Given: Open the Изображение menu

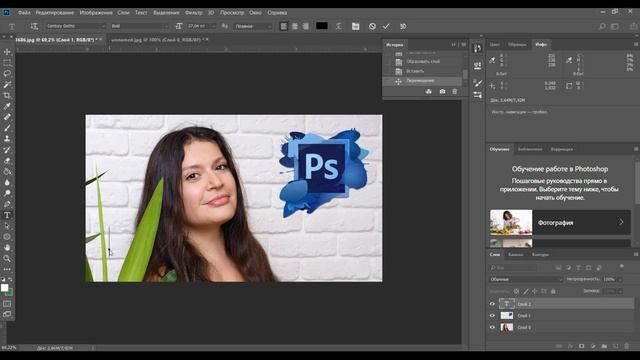Looking at the screenshot, I should click(x=96, y=13).
